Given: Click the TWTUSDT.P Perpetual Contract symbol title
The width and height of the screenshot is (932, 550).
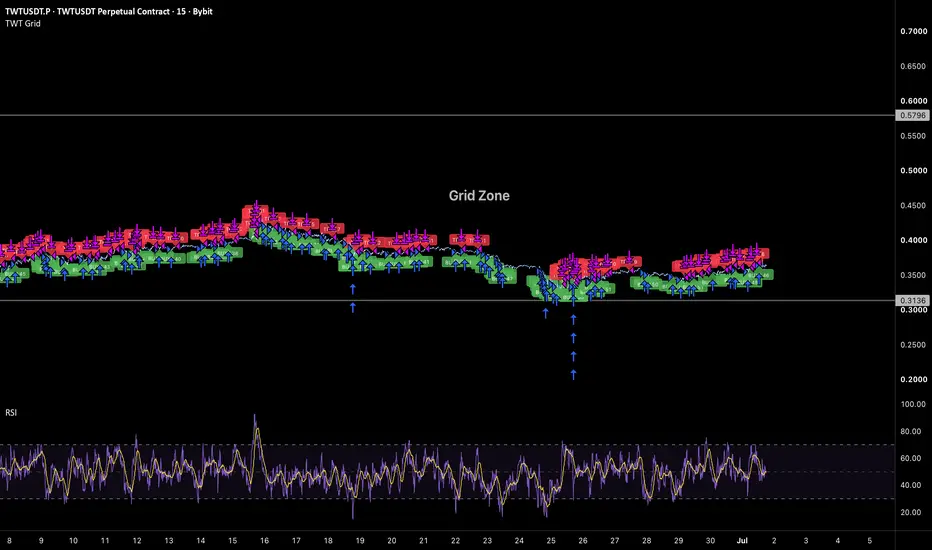Looking at the screenshot, I should pos(109,11).
